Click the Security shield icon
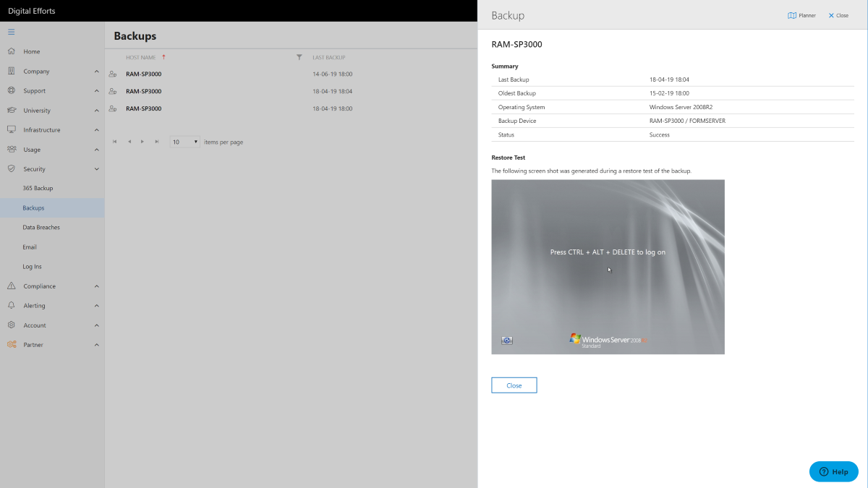Viewport: 868px width, 488px height. (12, 168)
